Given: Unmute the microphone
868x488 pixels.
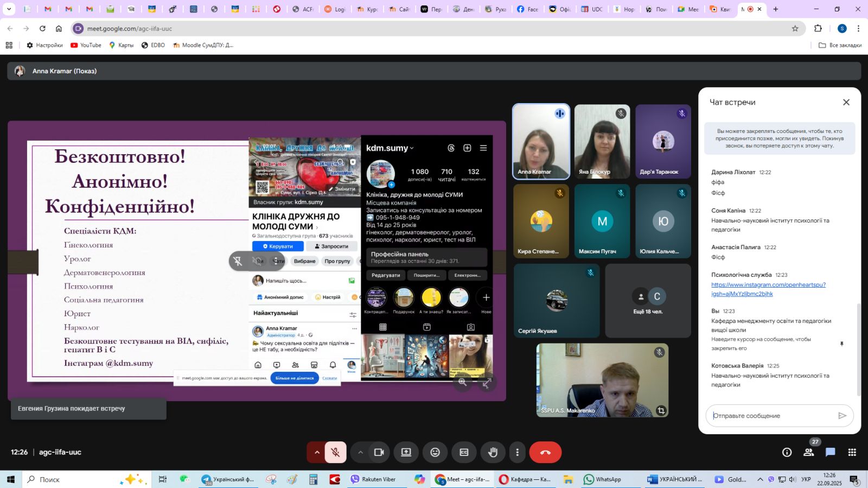Looking at the screenshot, I should pyautogui.click(x=336, y=452).
